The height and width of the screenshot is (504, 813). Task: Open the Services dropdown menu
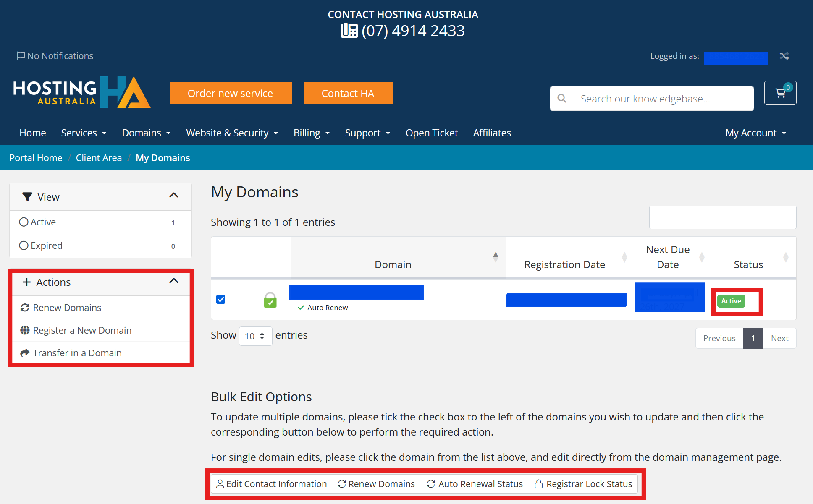(x=84, y=133)
